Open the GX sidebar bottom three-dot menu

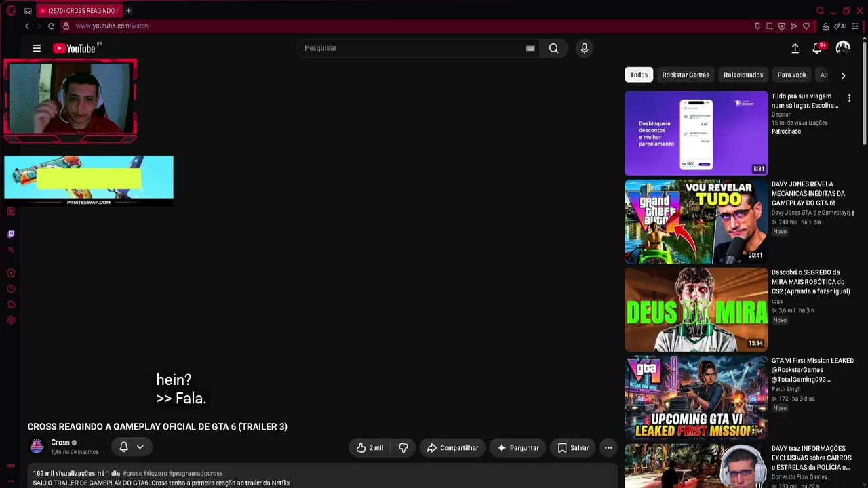(x=11, y=480)
